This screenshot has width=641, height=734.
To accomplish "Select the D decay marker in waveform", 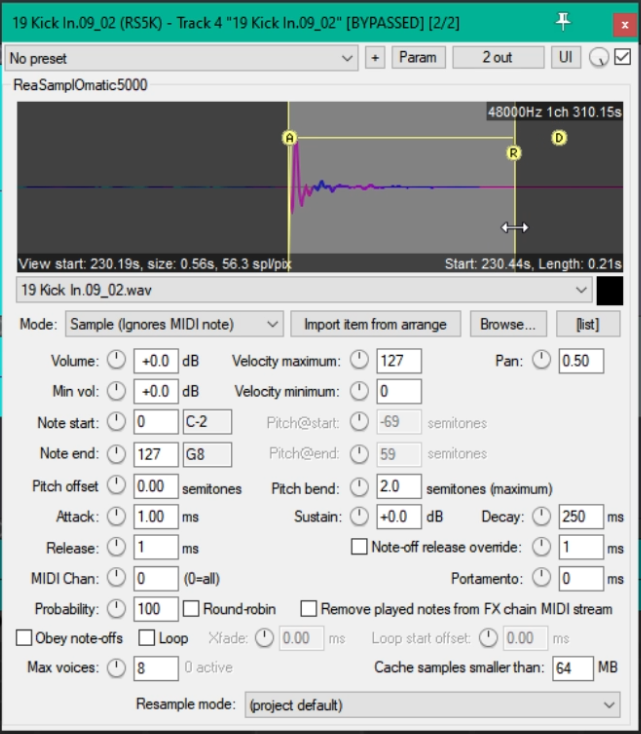I will point(559,138).
